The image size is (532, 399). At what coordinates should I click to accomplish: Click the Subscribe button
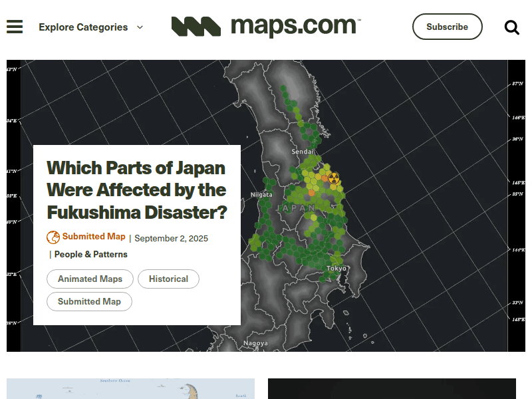click(x=447, y=27)
